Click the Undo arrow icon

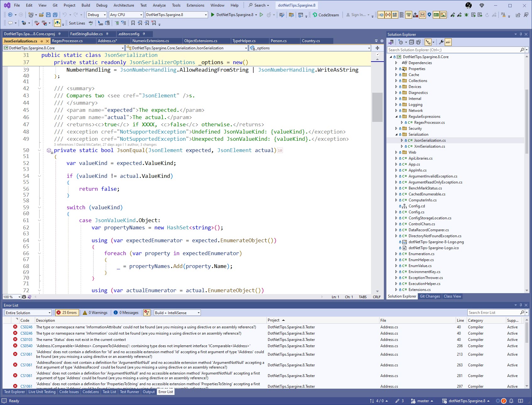tap(65, 15)
